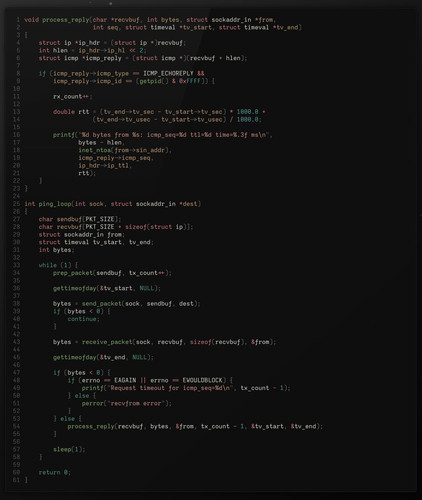Click 'icmp_reply->icmp_seq' on line 19

click(114, 158)
